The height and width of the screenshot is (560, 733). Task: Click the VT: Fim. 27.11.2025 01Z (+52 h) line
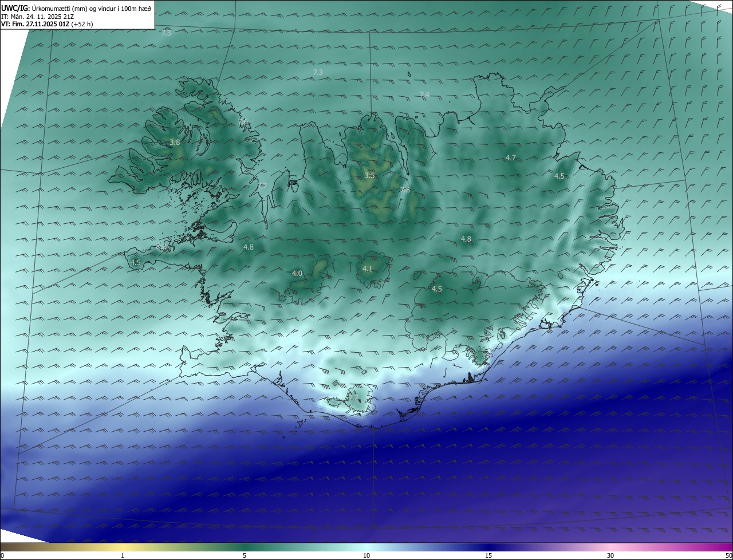(47, 24)
